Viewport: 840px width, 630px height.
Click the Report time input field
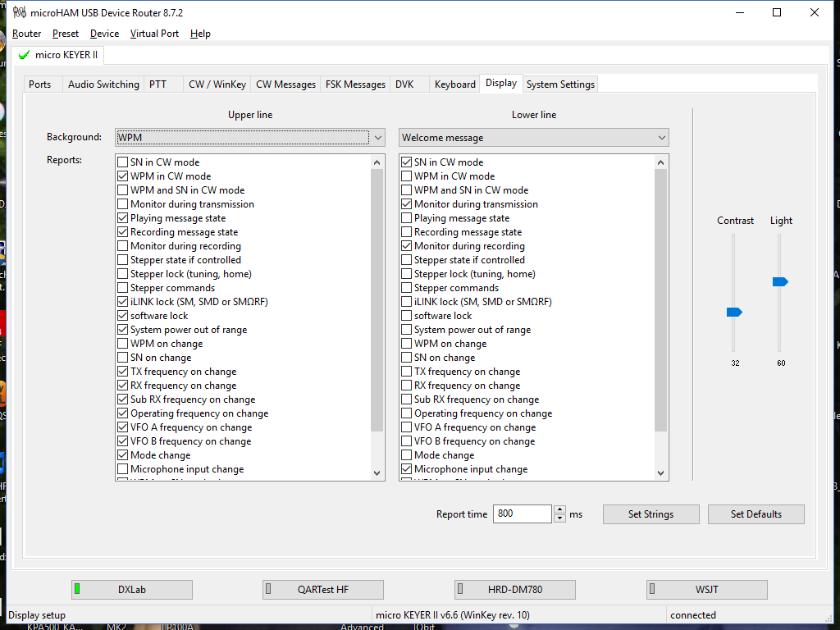(x=522, y=514)
